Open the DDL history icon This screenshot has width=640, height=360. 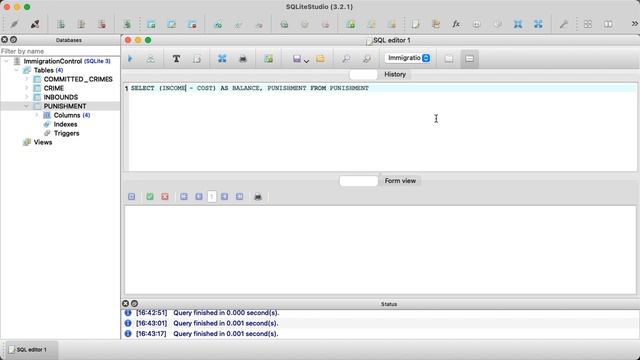point(436,24)
